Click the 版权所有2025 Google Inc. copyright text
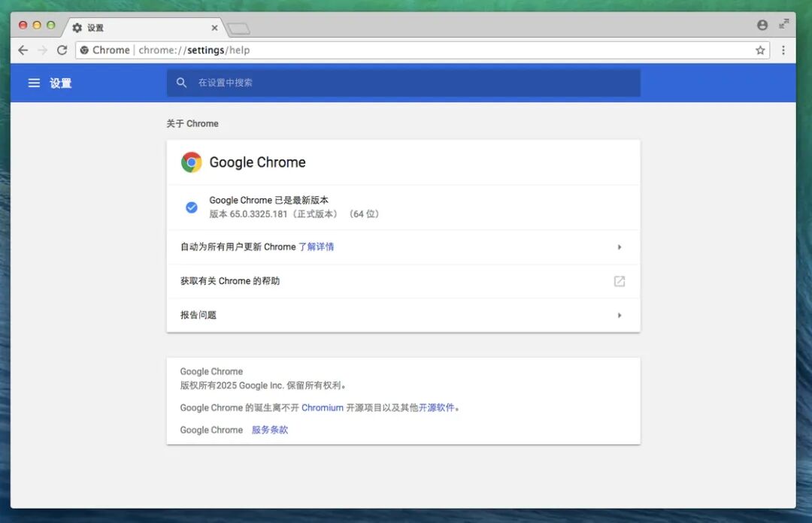Image resolution: width=812 pixels, height=523 pixels. coord(262,385)
